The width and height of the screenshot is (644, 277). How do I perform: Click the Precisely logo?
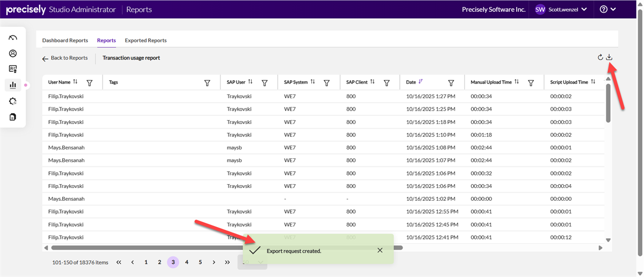coord(26,9)
